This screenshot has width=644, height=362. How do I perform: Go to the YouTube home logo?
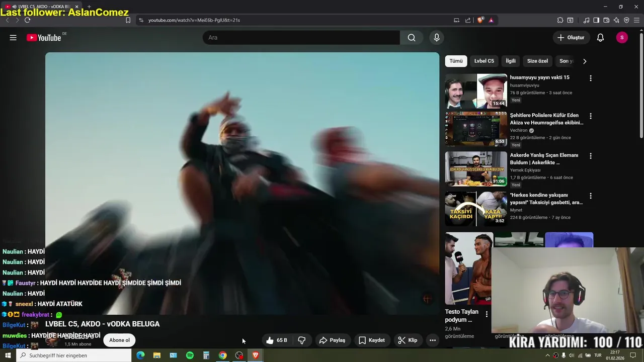pos(44,38)
